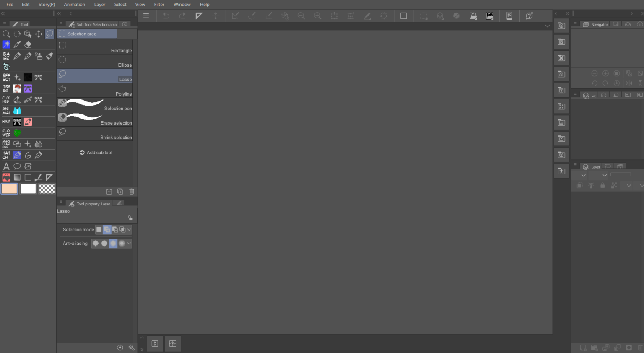Click the Undo icon in the toolbar
Viewport: 644px width, 353px height.
point(166,16)
